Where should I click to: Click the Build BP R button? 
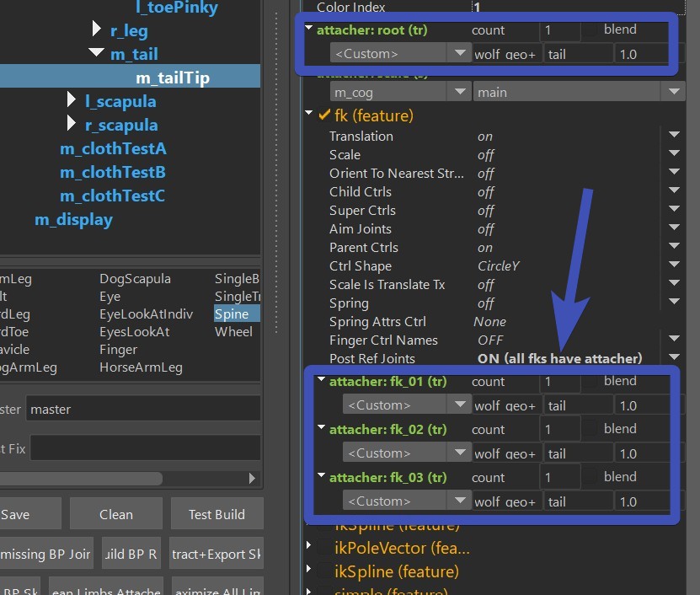click(x=131, y=554)
